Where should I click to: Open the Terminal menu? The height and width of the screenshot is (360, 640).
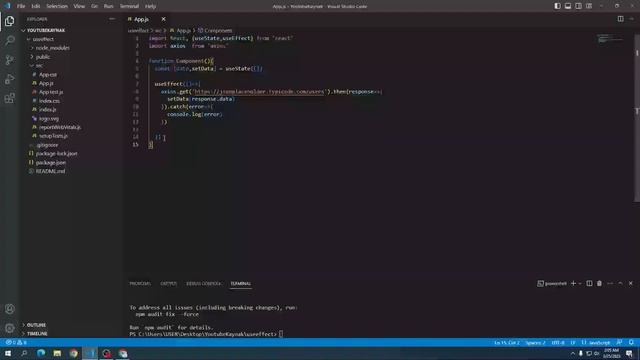pyautogui.click(x=129, y=6)
